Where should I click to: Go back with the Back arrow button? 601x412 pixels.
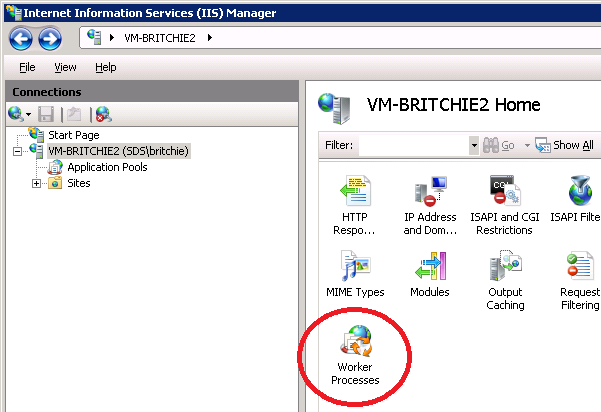[x=21, y=39]
